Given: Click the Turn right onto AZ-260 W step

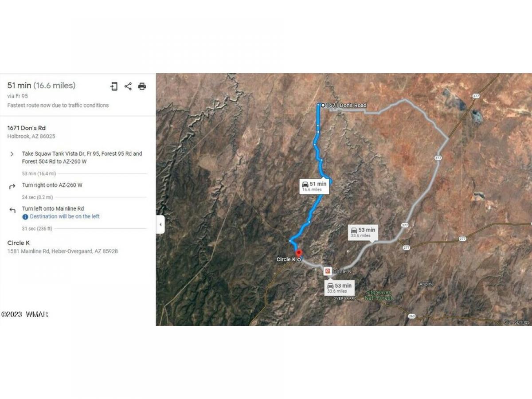Looking at the screenshot, I should pos(52,185).
